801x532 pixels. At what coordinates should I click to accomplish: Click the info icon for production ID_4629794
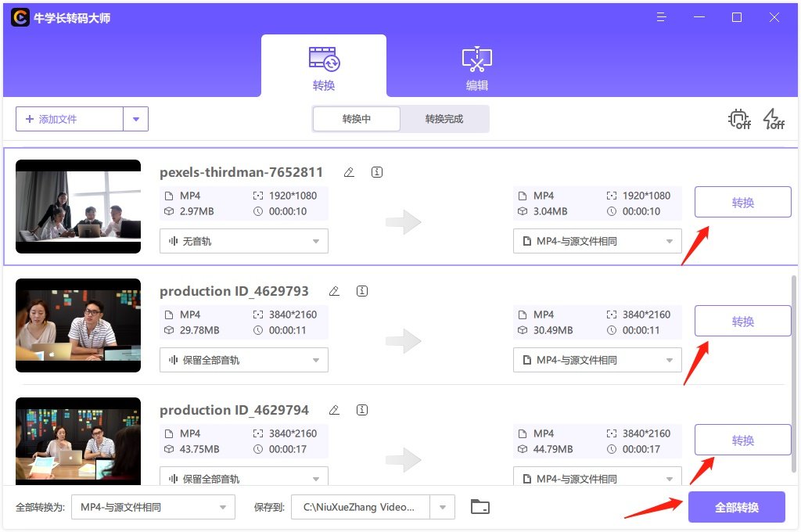tap(361, 409)
